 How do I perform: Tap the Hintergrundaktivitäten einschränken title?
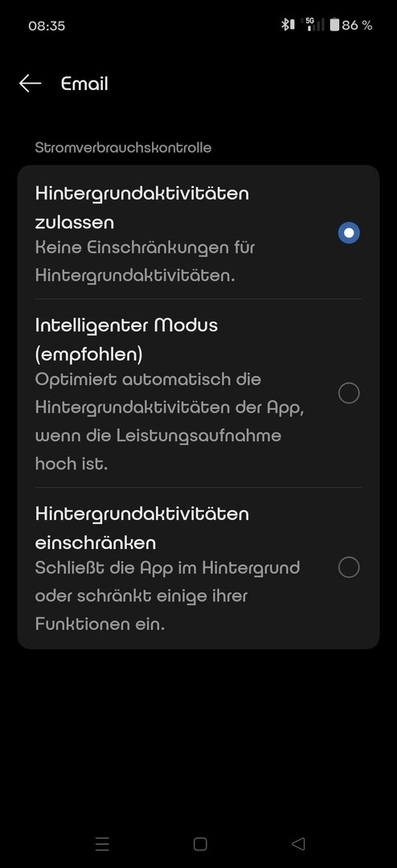(x=142, y=528)
